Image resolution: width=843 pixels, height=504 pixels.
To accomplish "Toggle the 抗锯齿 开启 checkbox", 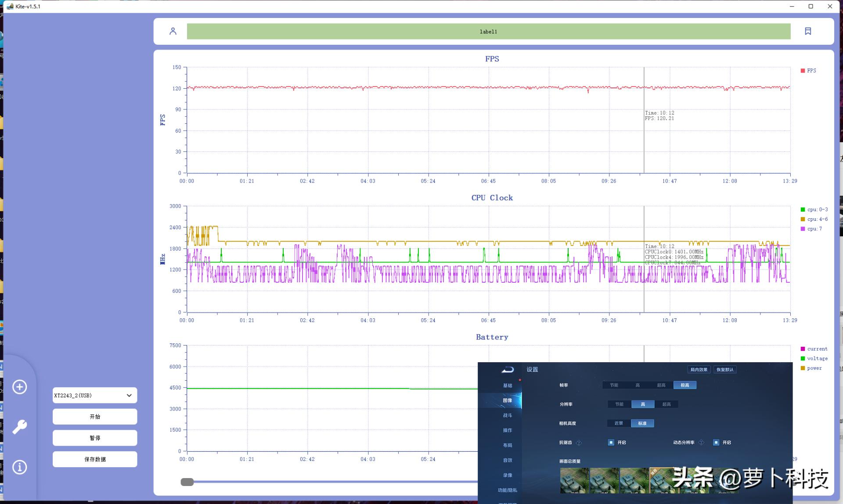I will pyautogui.click(x=611, y=443).
